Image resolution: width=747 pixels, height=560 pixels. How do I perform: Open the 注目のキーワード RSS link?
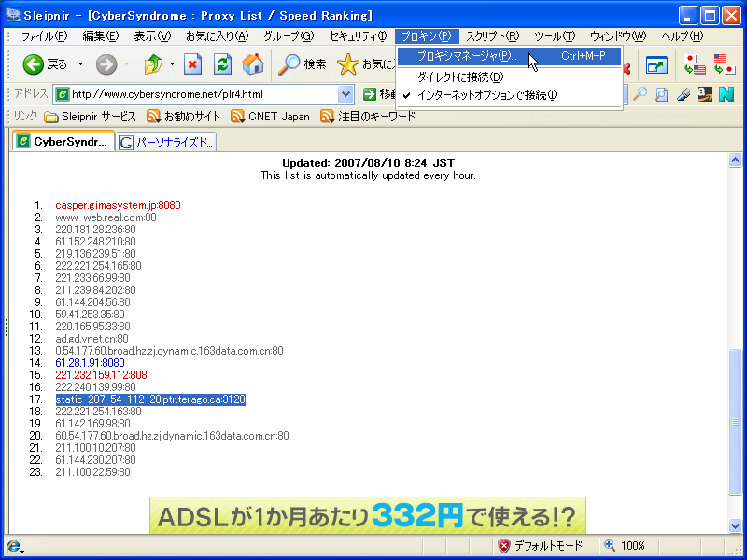point(368,116)
